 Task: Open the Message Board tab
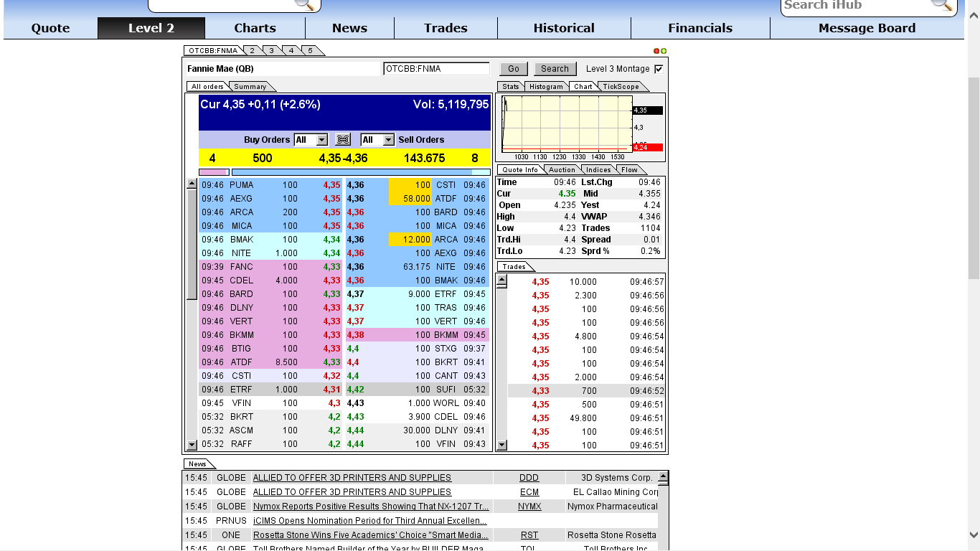[x=867, y=28]
